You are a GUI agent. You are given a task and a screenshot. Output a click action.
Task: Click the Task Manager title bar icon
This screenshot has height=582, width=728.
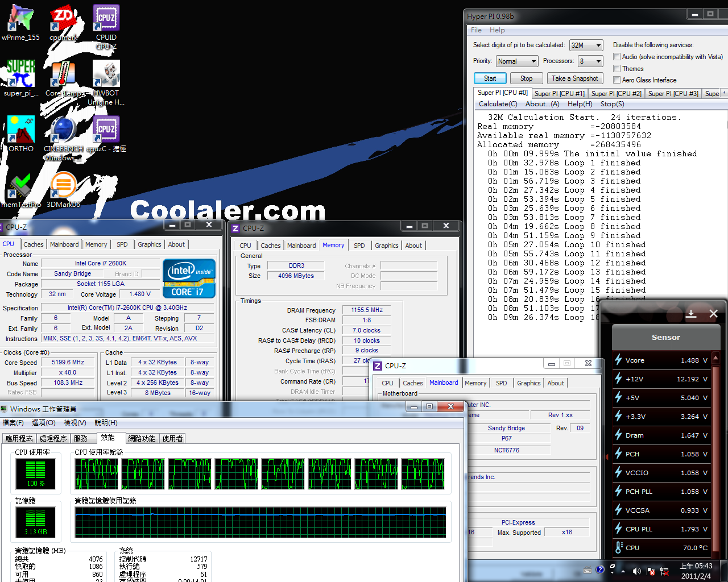5,409
